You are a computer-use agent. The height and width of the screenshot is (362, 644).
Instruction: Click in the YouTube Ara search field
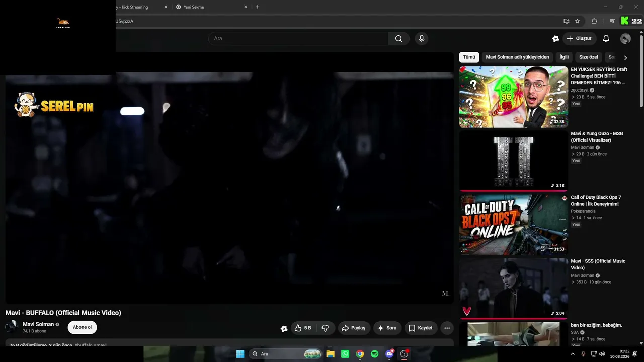click(x=298, y=39)
